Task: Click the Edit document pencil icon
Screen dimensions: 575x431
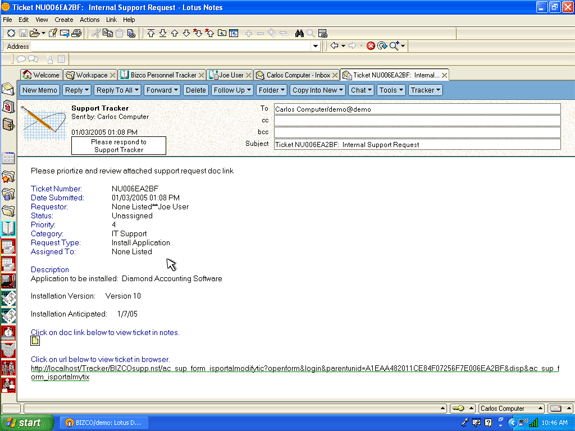Action: click(x=53, y=33)
